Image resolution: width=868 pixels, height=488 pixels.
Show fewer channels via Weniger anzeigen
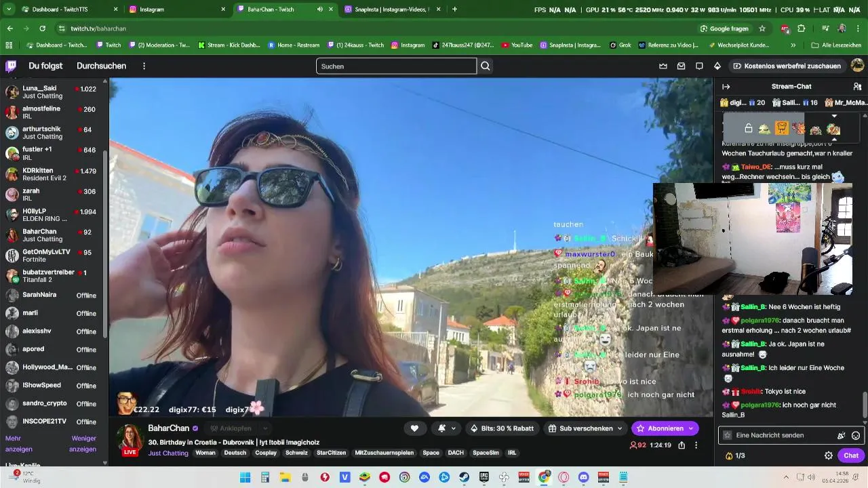(x=83, y=444)
